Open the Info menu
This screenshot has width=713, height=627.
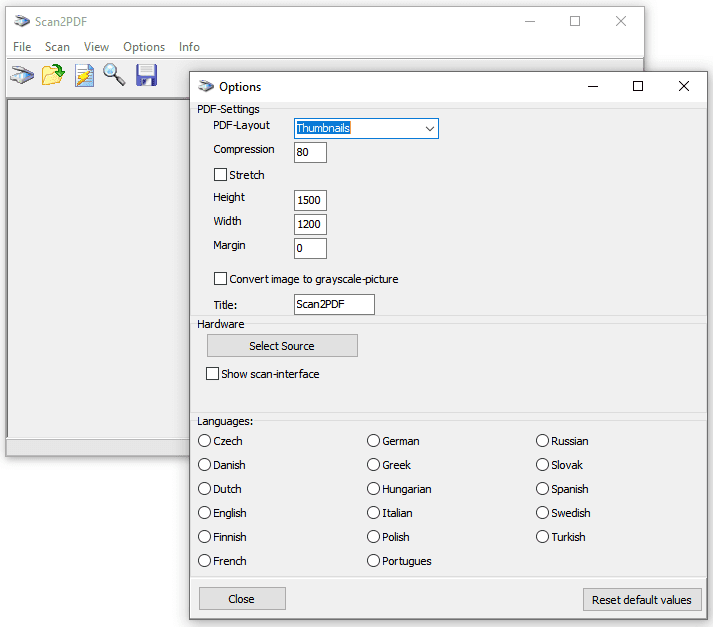pyautogui.click(x=189, y=47)
